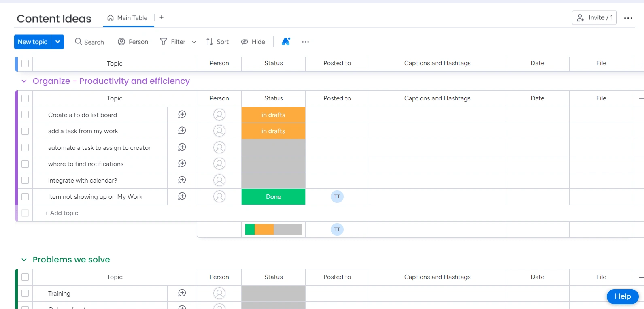Open the Sort menu
This screenshot has height=309, width=644.
point(217,42)
